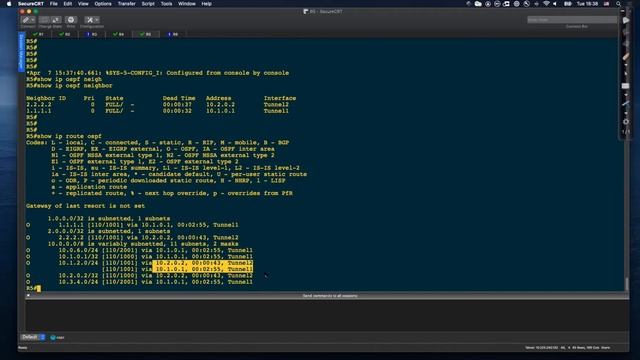Switch to the R3 session tab
The height and width of the screenshot is (360, 640).
click(x=91, y=34)
